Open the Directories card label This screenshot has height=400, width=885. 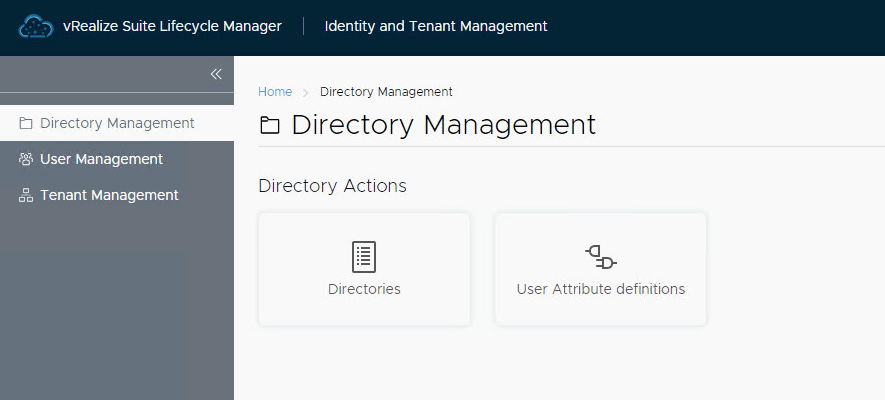(x=364, y=289)
